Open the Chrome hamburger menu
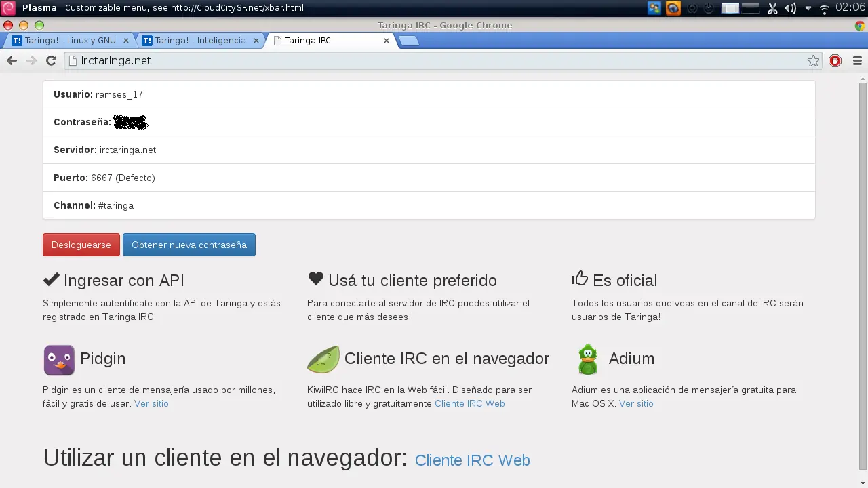The height and width of the screenshot is (488, 868). point(857,61)
